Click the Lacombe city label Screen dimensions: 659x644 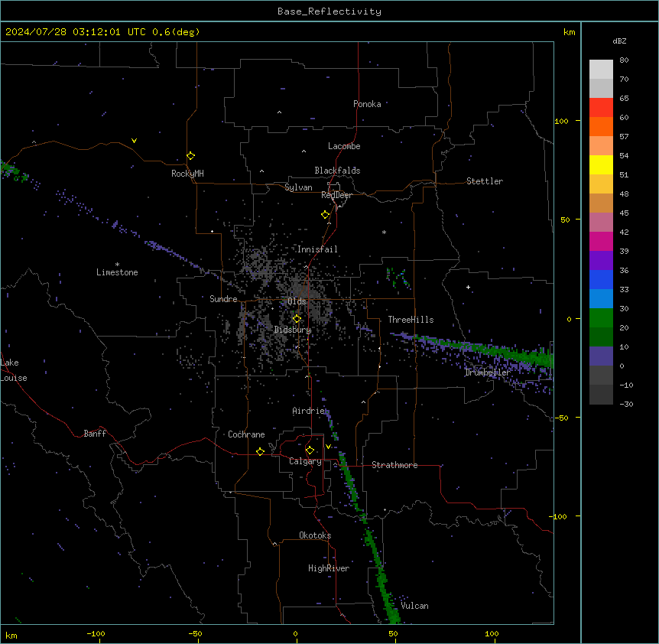[x=344, y=146]
